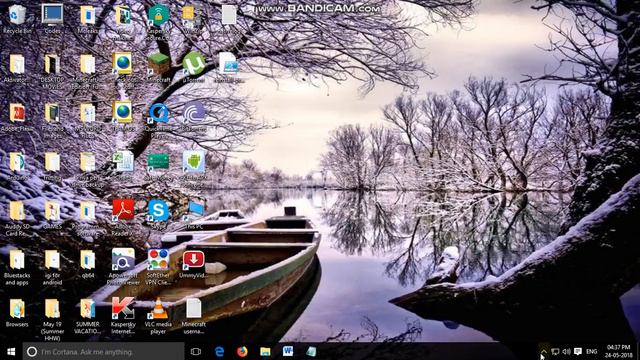Open Microsoft Word from the taskbar
Viewport: 640px width, 360px height.
tap(288, 351)
